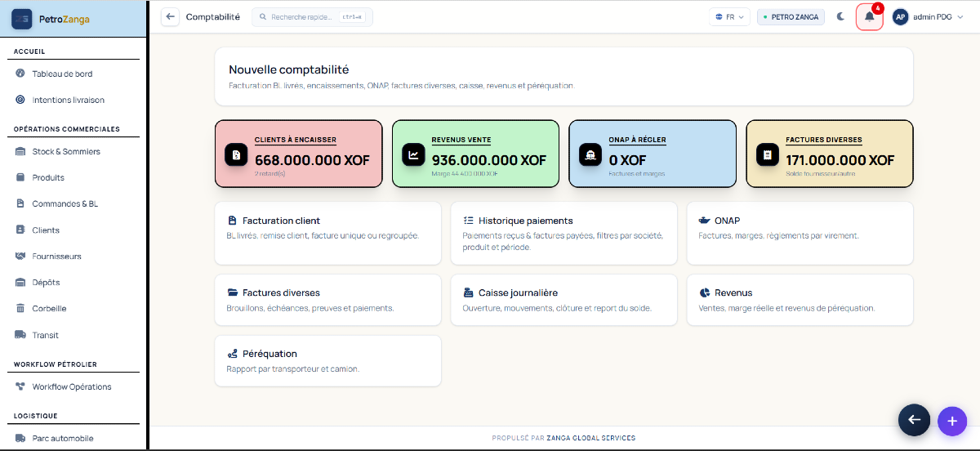This screenshot has width=980, height=451.
Task: Click the dark floating back arrow button
Action: (x=914, y=420)
